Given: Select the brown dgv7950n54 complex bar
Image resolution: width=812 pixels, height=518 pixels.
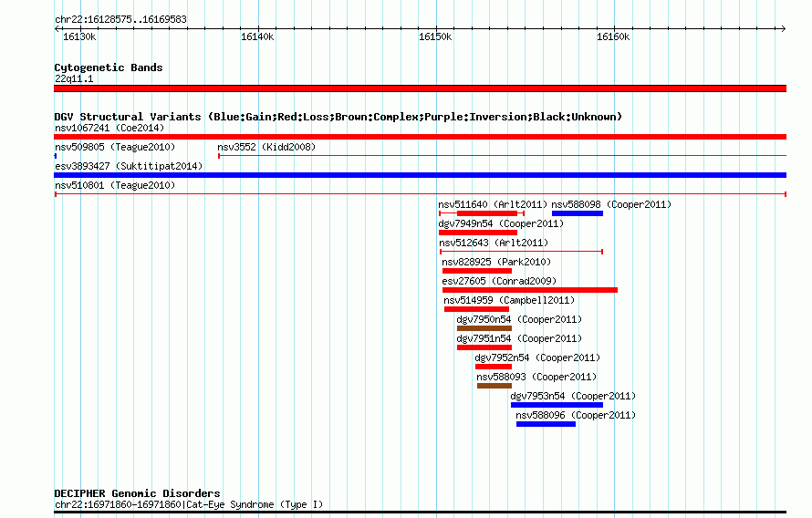Looking at the screenshot, I should pyautogui.click(x=484, y=328).
